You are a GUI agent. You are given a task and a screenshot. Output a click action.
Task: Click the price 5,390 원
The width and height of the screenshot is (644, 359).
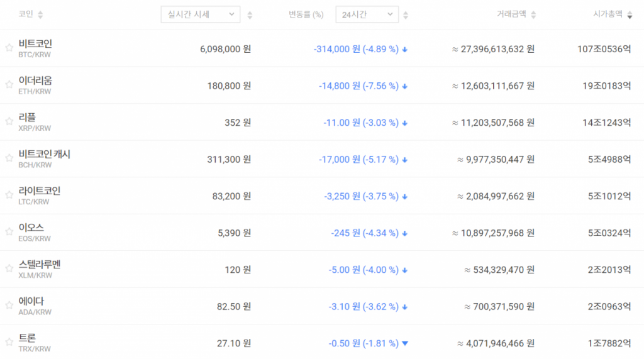(x=234, y=233)
